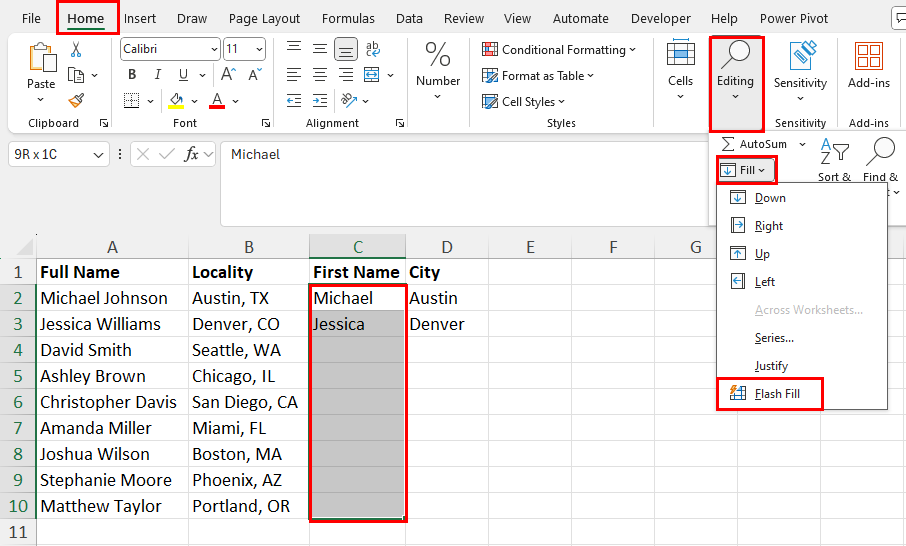Viewport: 906px width, 546px height.
Task: Expand font color palette arrow
Action: click(x=236, y=101)
